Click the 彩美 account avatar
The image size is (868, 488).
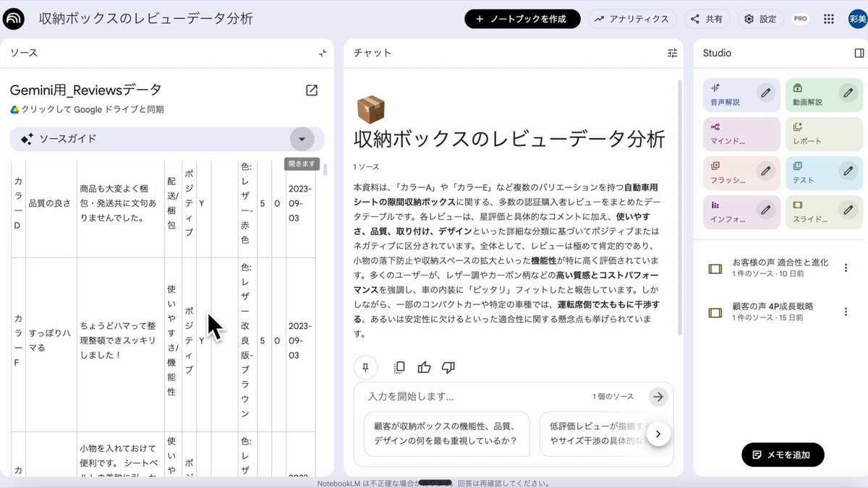[857, 19]
